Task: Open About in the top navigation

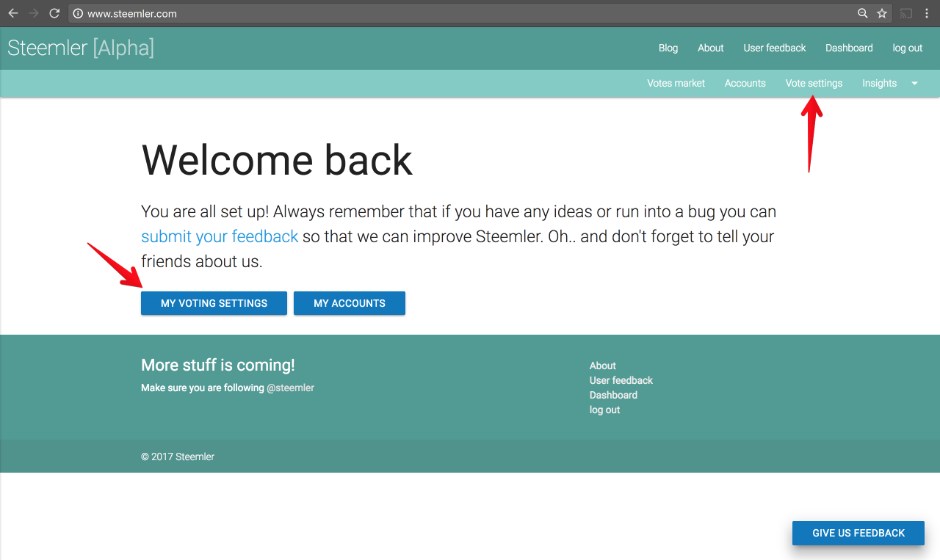Action: [x=711, y=48]
